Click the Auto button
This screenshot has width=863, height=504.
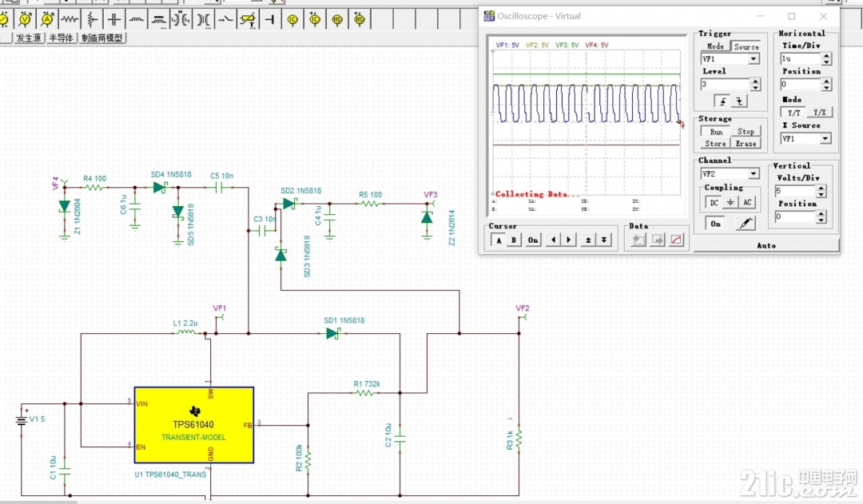766,245
